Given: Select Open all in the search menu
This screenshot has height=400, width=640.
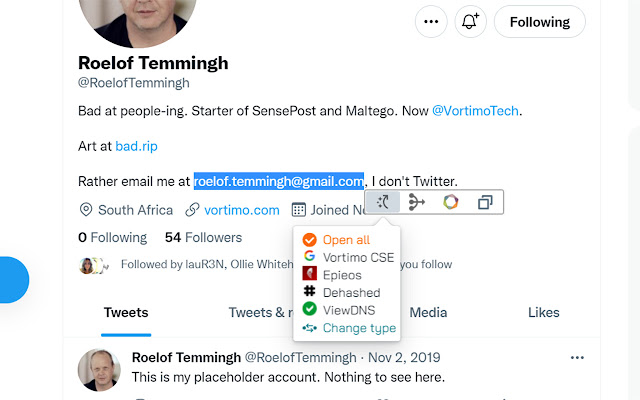Looking at the screenshot, I should pos(346,240).
